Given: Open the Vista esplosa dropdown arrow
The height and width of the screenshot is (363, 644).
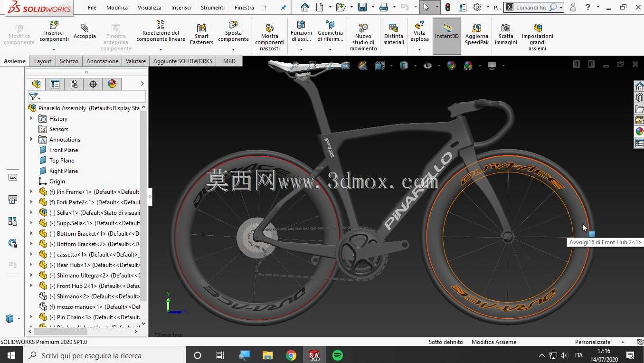Looking at the screenshot, I should (x=419, y=49).
